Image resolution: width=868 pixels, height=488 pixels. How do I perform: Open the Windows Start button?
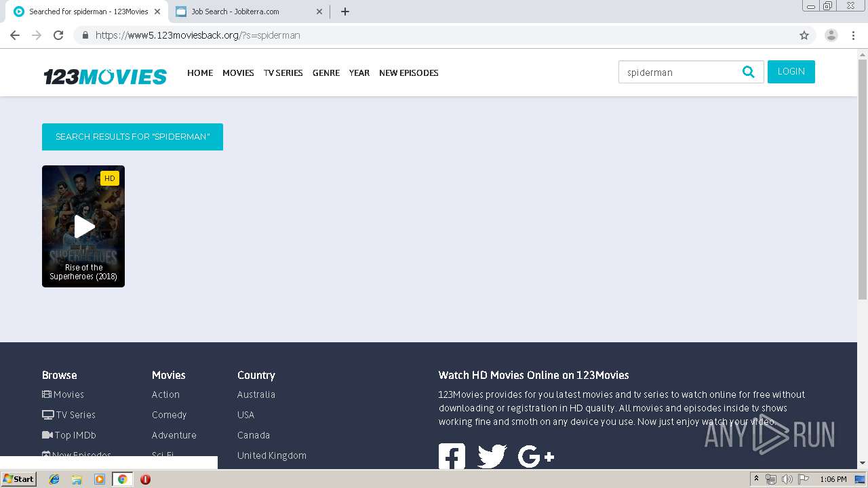18,479
